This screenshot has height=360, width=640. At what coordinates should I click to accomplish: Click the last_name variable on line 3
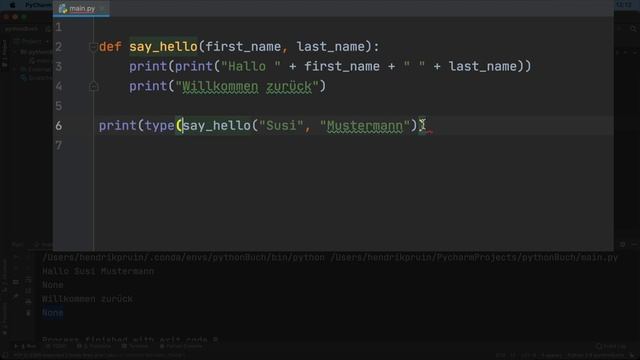(483, 66)
